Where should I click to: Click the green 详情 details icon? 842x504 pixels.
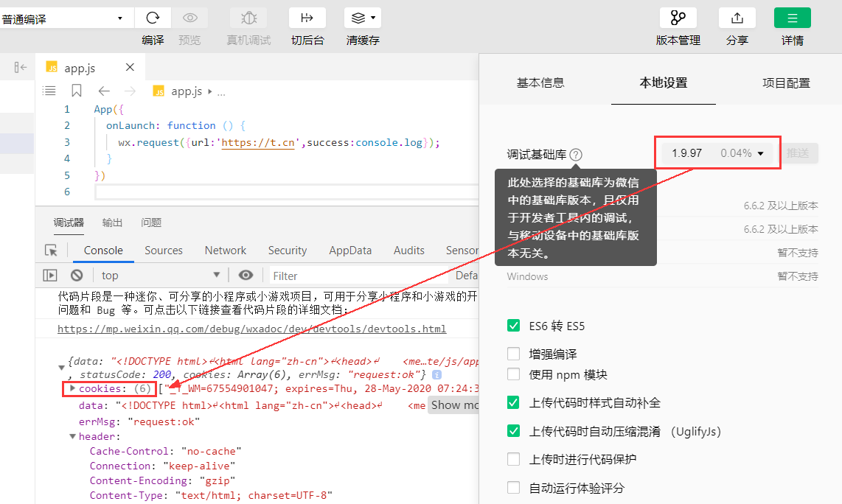793,18
